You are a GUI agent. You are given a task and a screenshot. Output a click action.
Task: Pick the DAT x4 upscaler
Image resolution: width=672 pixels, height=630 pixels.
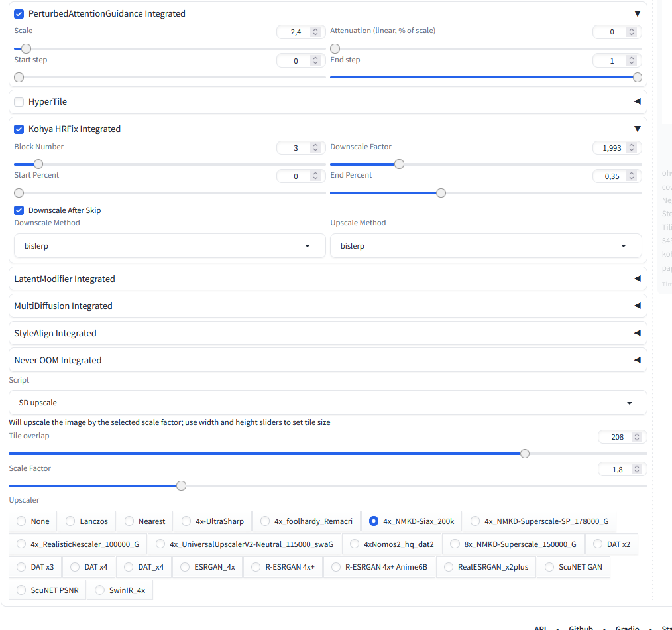[x=89, y=567]
